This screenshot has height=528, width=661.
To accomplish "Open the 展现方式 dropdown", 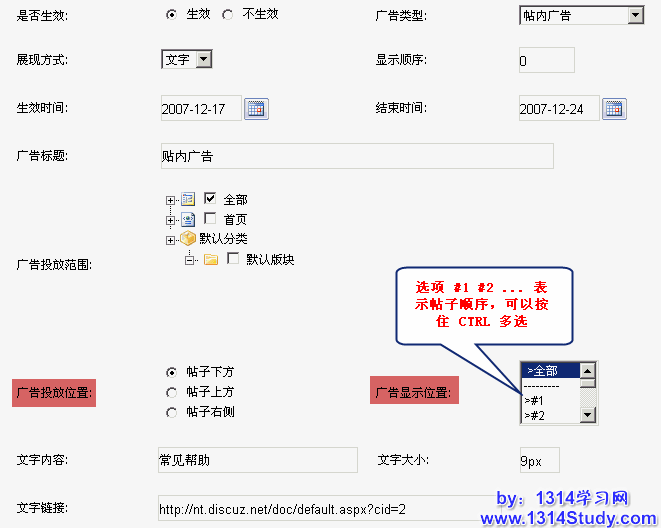I will (x=204, y=60).
